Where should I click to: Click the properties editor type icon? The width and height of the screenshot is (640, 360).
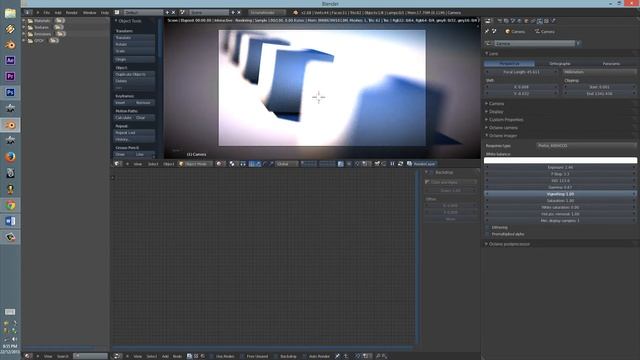tap(488, 21)
